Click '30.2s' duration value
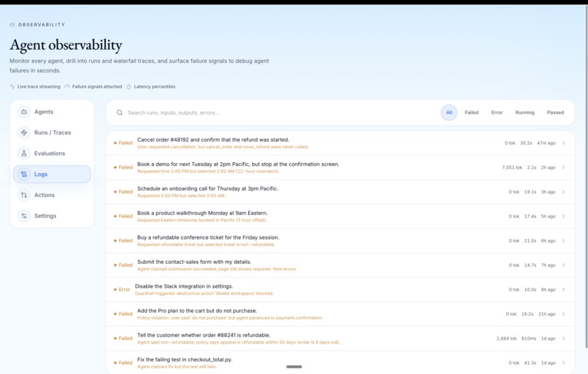 click(x=526, y=143)
